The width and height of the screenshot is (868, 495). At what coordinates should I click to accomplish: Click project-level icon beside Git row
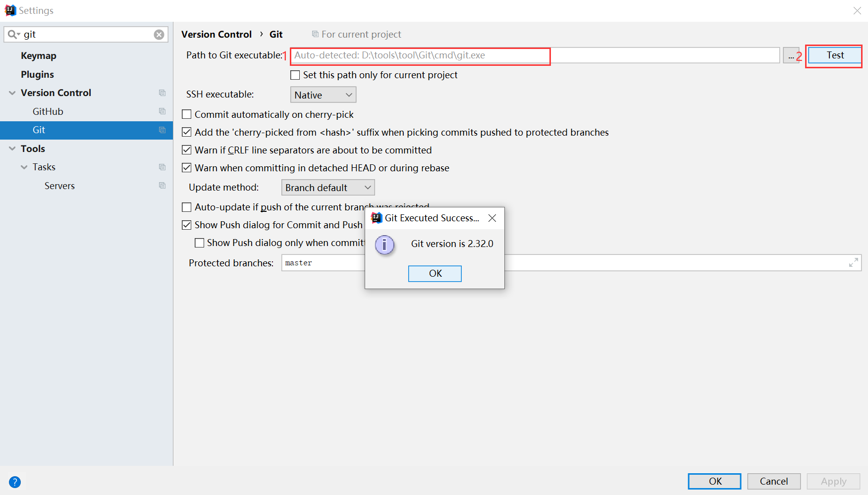(x=162, y=130)
